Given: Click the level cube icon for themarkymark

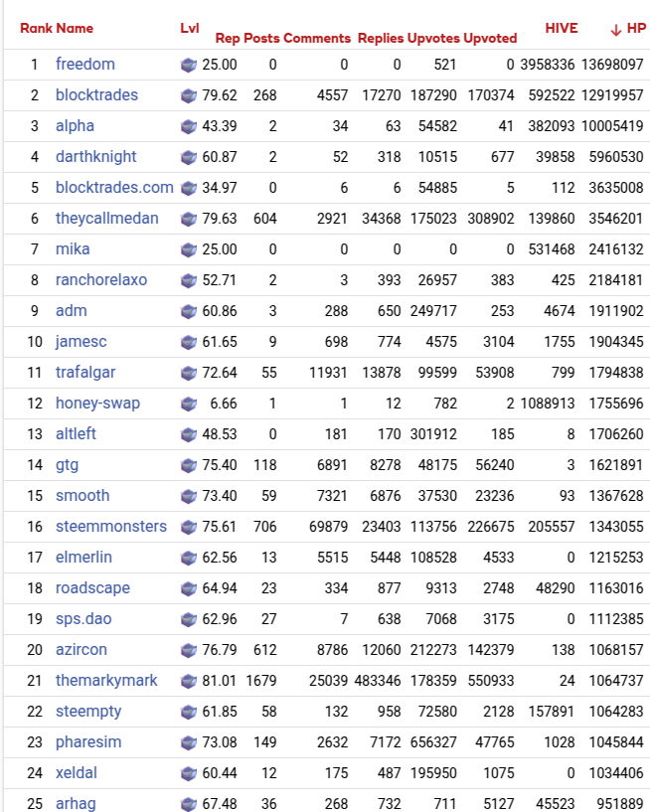Looking at the screenshot, I should pos(189,681).
